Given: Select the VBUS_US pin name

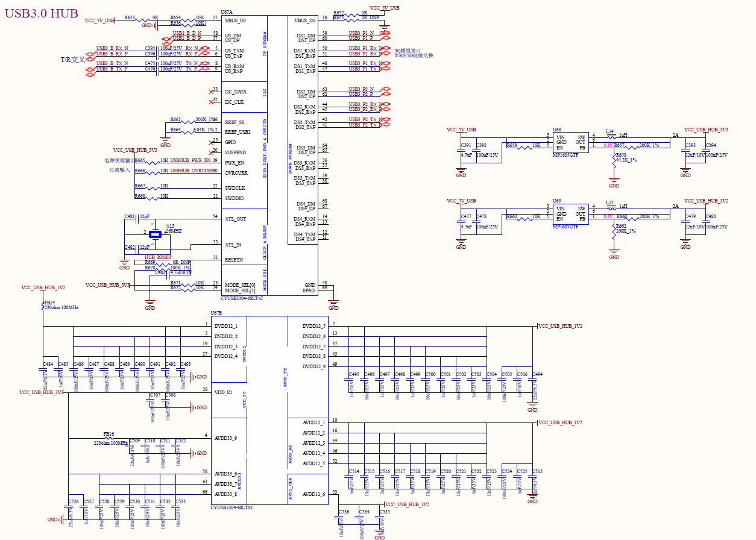Looking at the screenshot, I should pos(235,20).
